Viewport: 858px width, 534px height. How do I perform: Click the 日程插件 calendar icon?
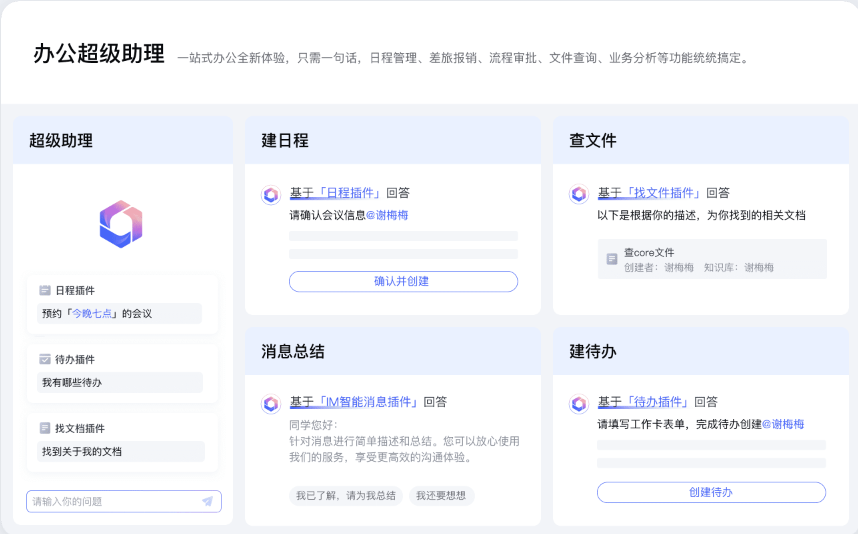click(x=45, y=290)
